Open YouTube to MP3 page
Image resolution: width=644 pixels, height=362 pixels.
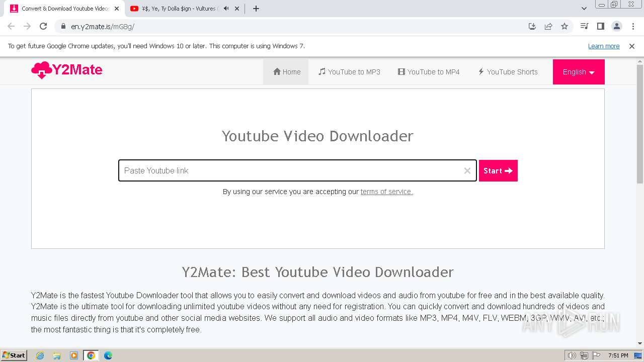[x=349, y=72]
